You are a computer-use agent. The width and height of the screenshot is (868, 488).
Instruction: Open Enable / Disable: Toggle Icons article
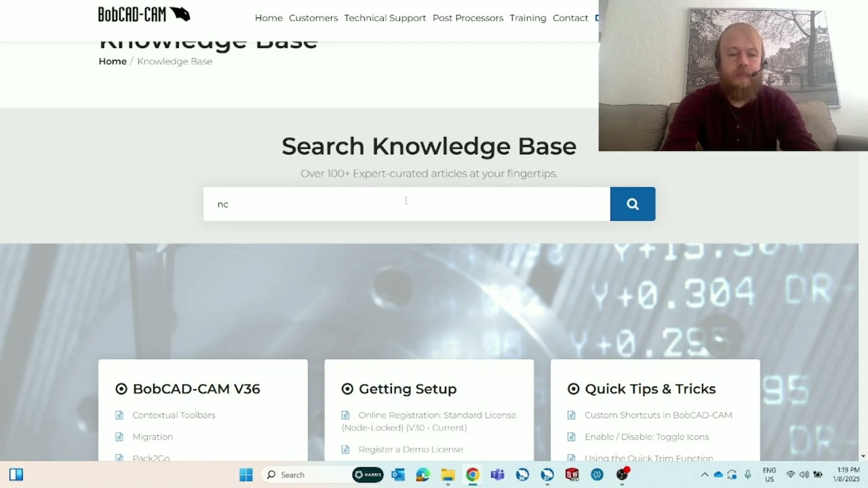pyautogui.click(x=647, y=436)
